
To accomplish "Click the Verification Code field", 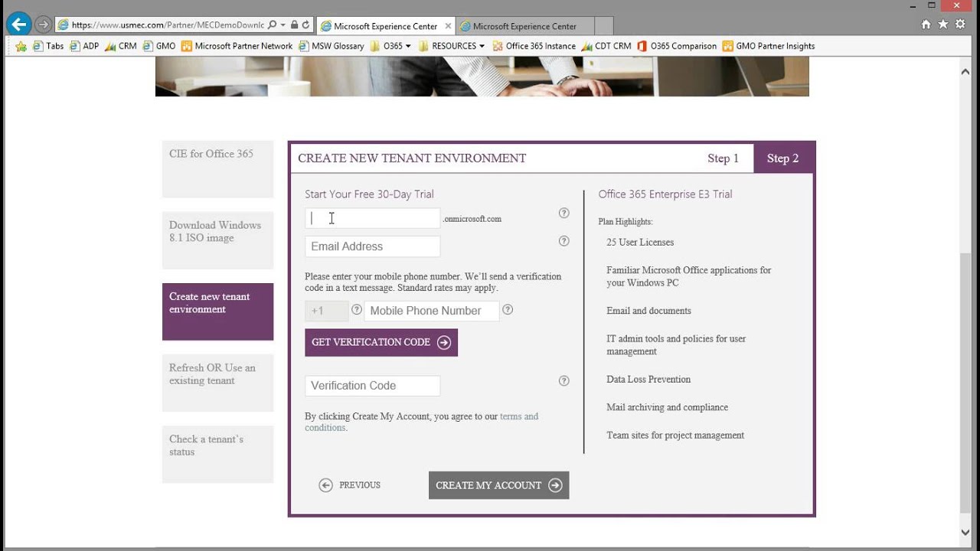I will pos(373,386).
